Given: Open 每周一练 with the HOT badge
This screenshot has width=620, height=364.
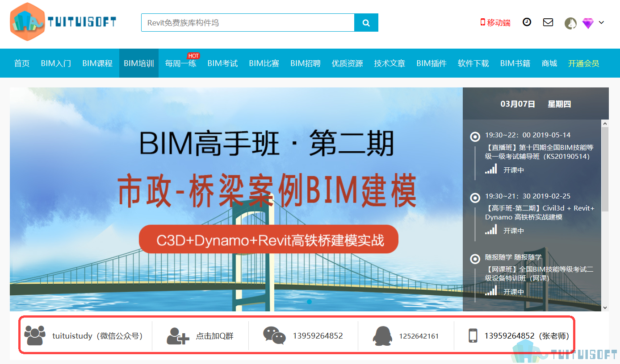Looking at the screenshot, I should pos(180,63).
